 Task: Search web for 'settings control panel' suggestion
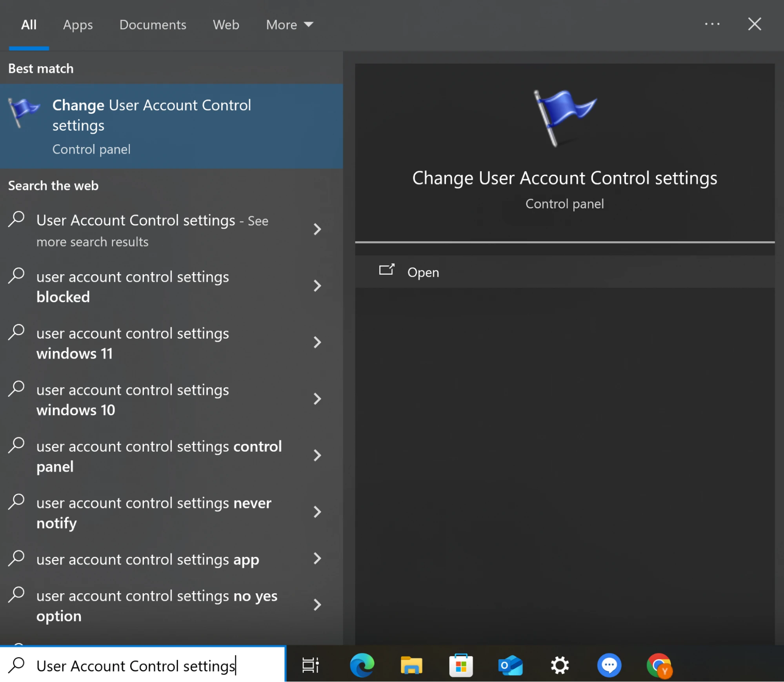click(171, 456)
